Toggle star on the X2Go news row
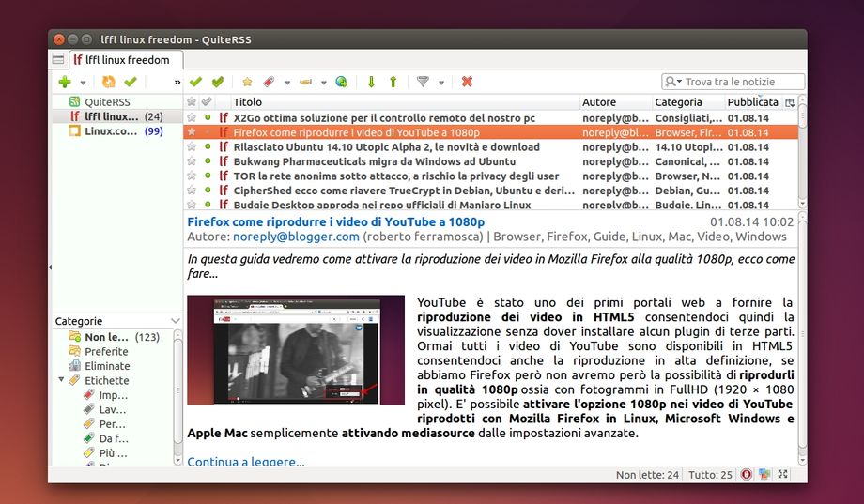The height and width of the screenshot is (504, 864). pos(192,117)
